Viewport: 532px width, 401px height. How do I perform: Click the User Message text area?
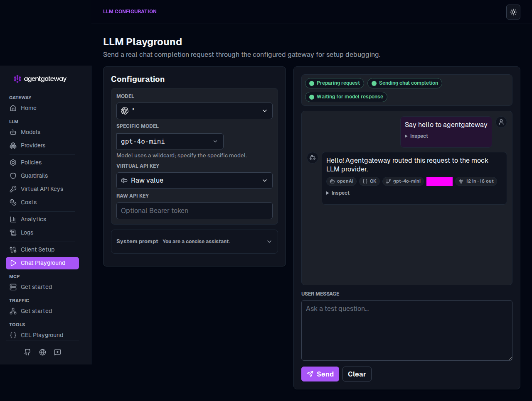407,330
